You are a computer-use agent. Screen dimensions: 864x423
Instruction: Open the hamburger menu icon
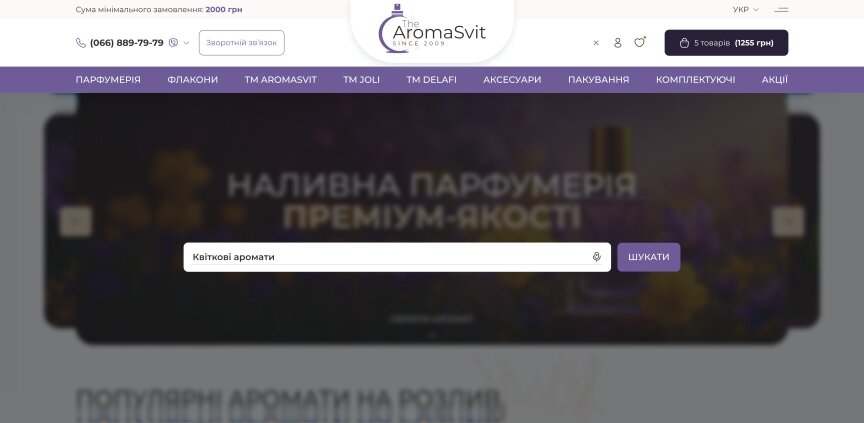[x=781, y=9]
